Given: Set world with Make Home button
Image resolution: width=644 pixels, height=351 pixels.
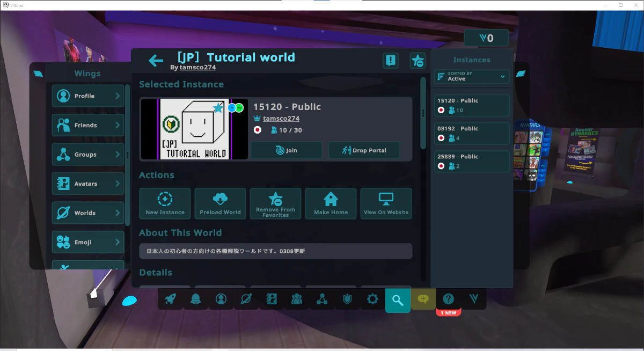Looking at the screenshot, I should point(331,203).
